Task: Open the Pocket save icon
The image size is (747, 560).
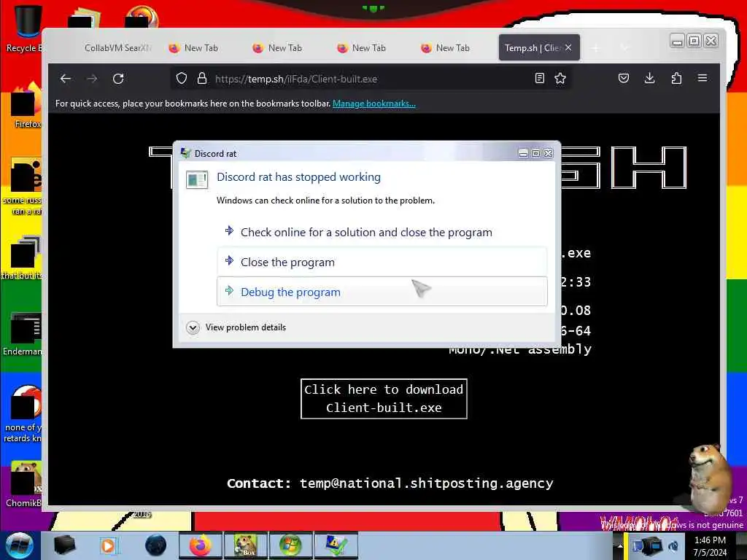Action: [623, 78]
